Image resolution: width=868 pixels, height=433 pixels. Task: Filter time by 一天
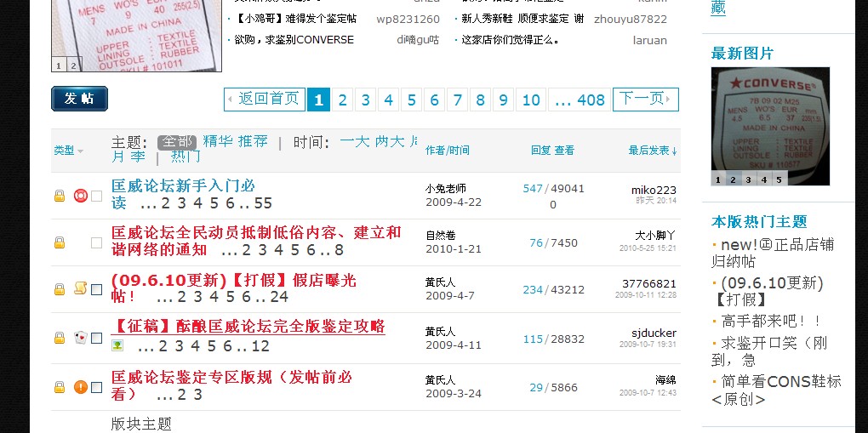click(x=355, y=142)
